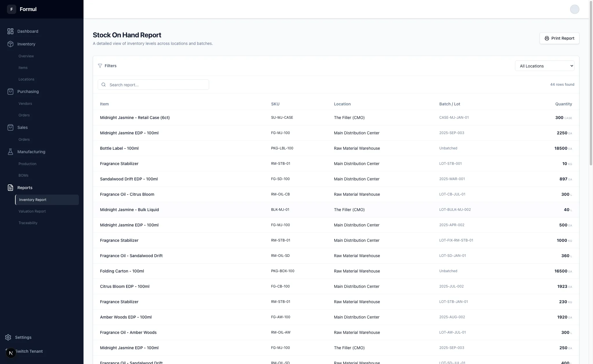This screenshot has width=593, height=364.
Task: Go to the Traceability report
Action: pos(28,223)
